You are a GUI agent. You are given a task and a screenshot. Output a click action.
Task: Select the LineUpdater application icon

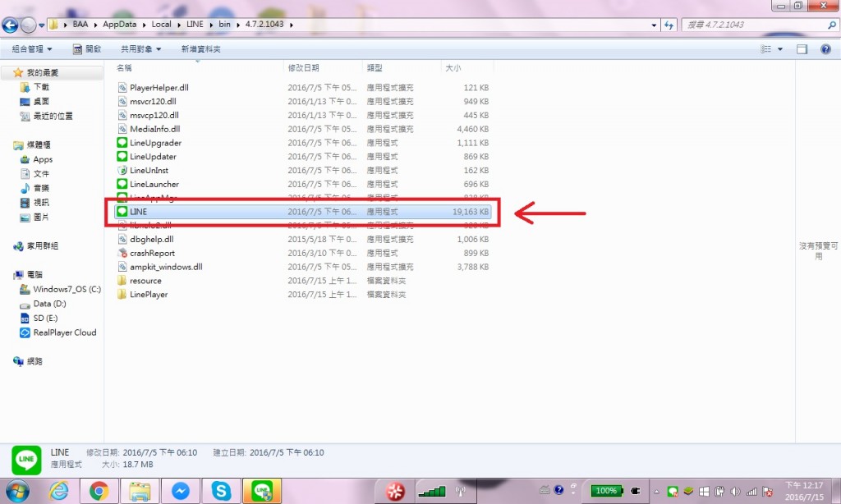(x=122, y=157)
